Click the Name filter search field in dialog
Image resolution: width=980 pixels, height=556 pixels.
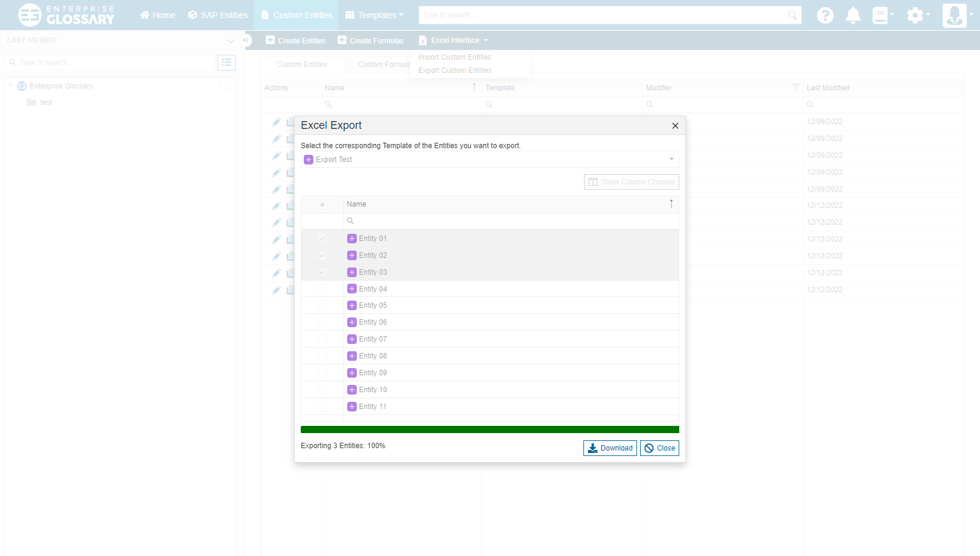tap(512, 221)
